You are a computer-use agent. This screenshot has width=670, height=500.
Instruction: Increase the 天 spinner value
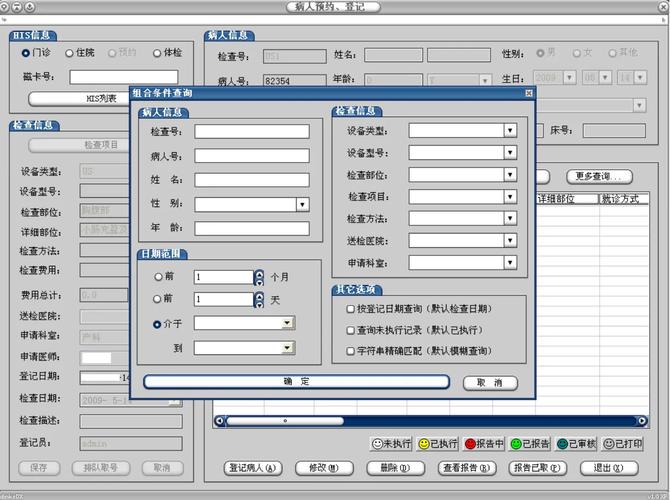[259, 296]
